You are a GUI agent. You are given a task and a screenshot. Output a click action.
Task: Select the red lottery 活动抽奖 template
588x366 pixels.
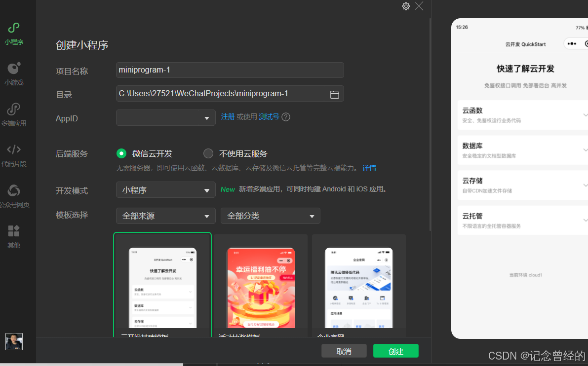[261, 286]
